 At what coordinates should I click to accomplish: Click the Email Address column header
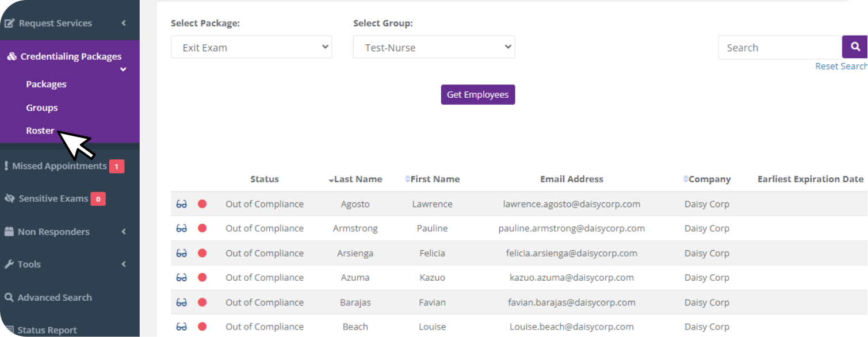(572, 179)
